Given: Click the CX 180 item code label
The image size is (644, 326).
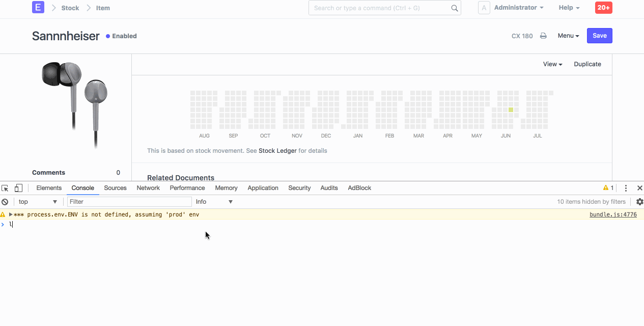Looking at the screenshot, I should tap(522, 36).
